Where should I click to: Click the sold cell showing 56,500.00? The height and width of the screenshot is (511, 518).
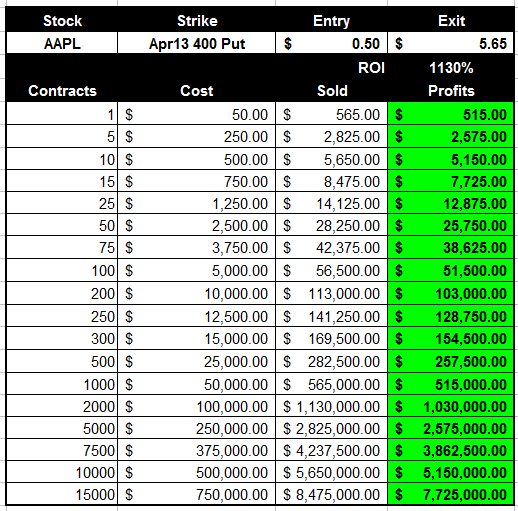[x=332, y=270]
